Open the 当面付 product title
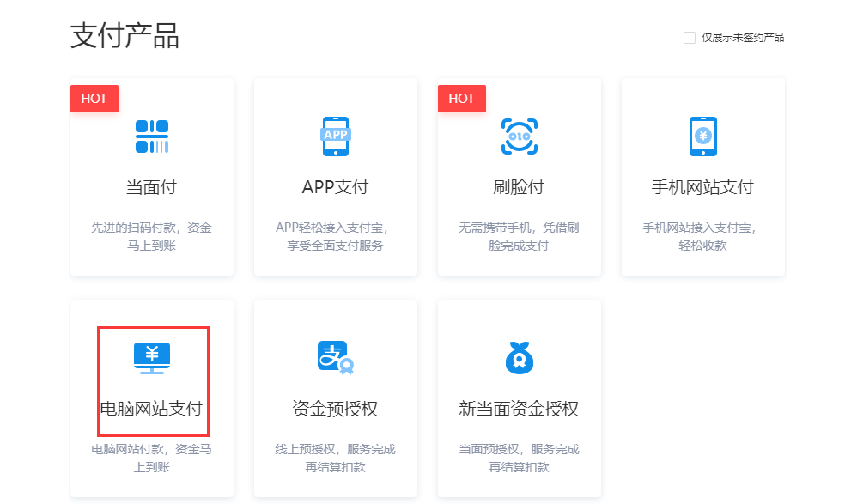 coord(152,187)
